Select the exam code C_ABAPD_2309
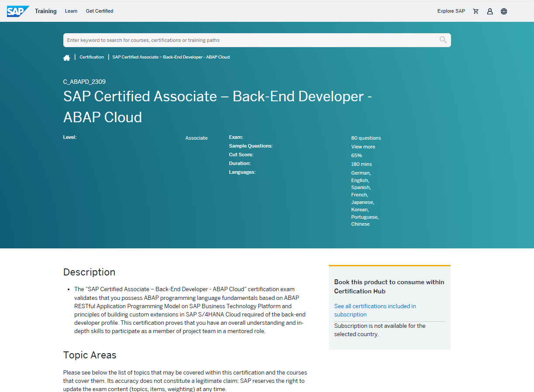Viewport: 534px width, 392px height. tap(84, 81)
